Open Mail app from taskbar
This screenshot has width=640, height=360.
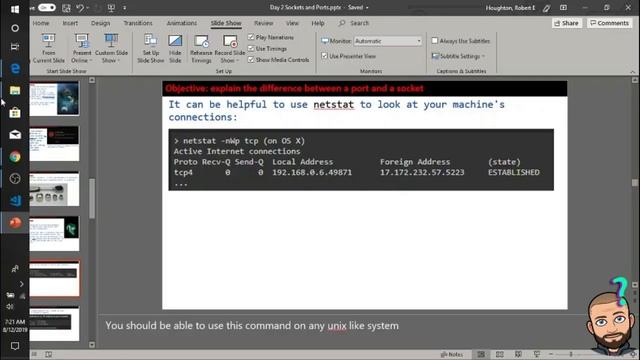[15, 135]
